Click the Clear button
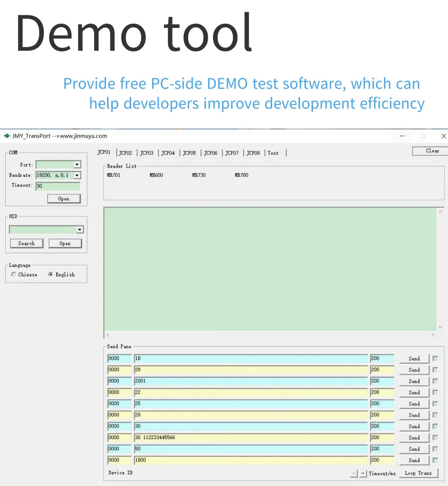This screenshot has height=486, width=448. [431, 151]
